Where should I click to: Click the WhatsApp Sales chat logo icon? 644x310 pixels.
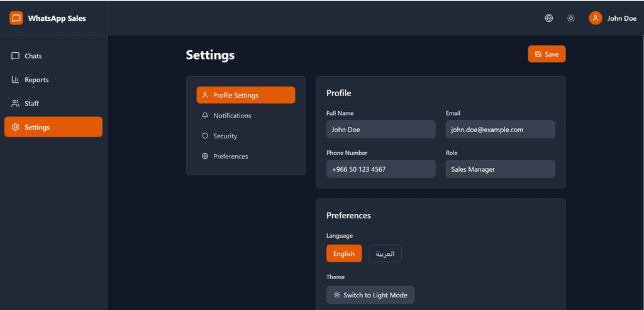point(16,18)
